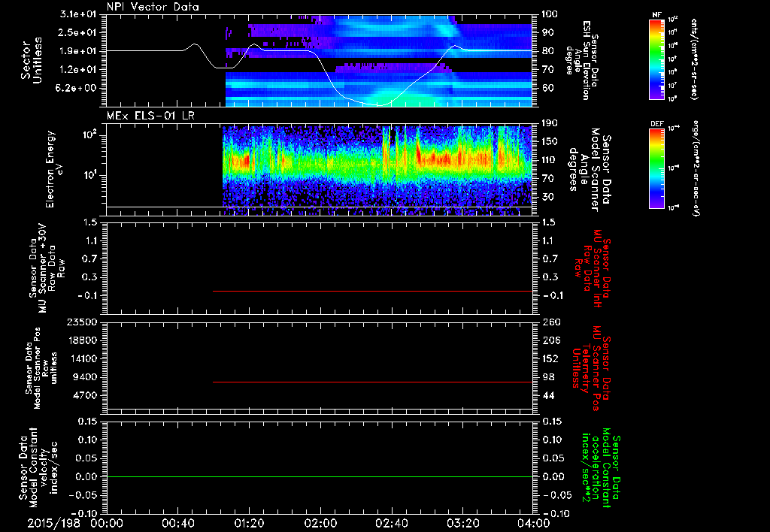This screenshot has width=770, height=532.
Task: Click the "60" sun elevation tick value
Action: [x=547, y=88]
